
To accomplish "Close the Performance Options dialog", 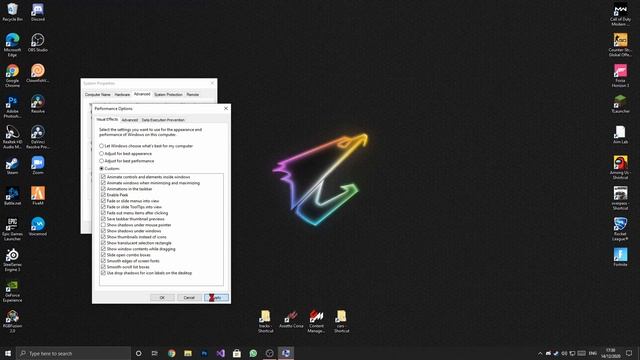I will click(226, 109).
